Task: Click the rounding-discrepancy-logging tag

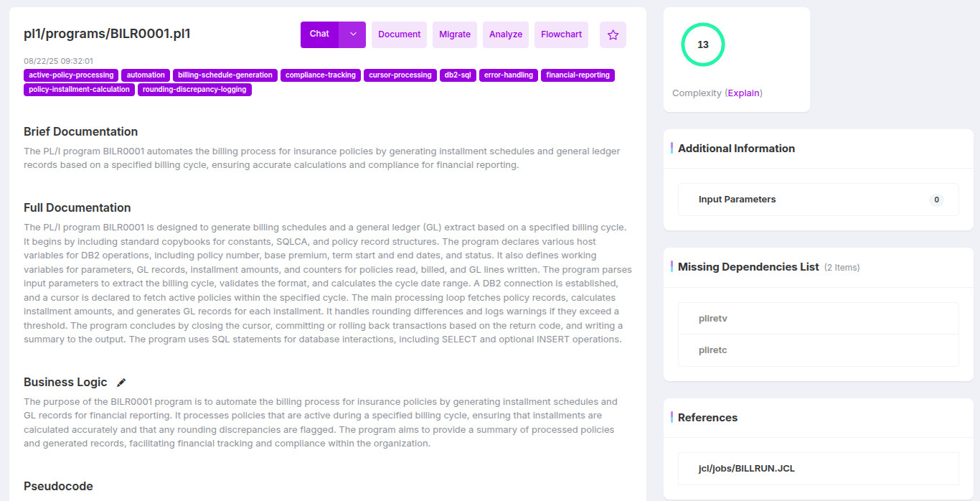Action: (194, 90)
